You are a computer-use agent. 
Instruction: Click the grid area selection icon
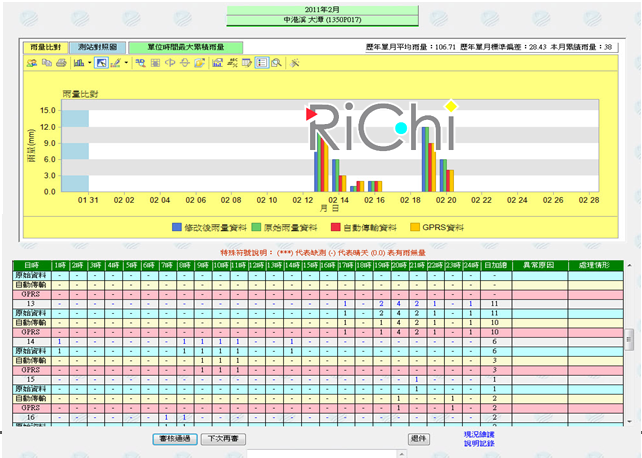[x=155, y=63]
